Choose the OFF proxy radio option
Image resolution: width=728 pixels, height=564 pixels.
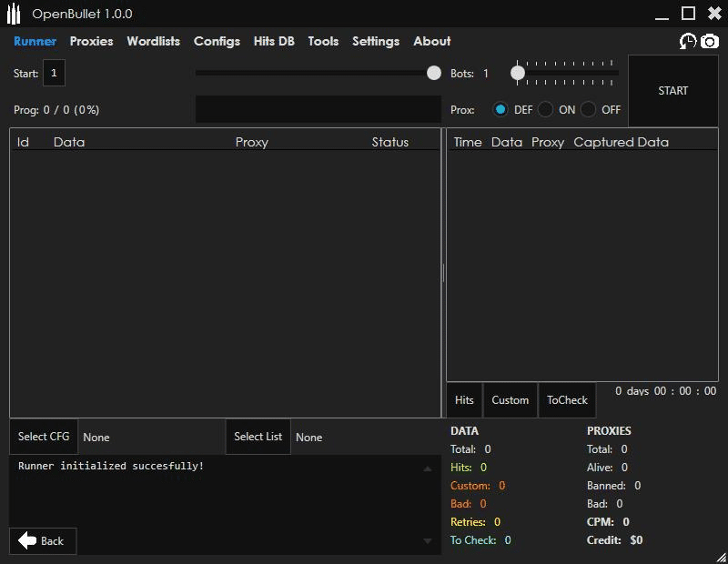click(x=589, y=109)
